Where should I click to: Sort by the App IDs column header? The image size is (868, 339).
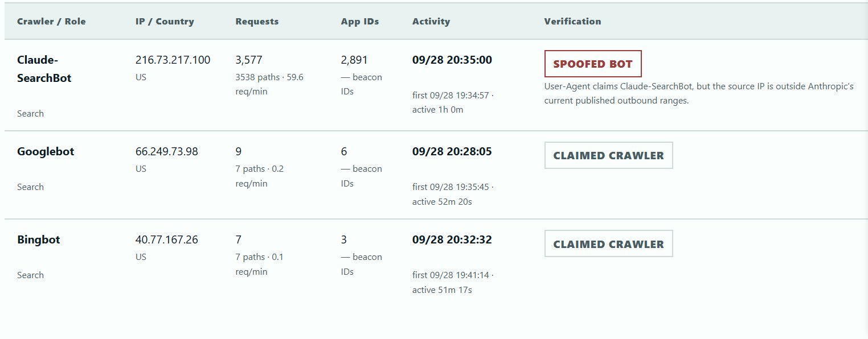tap(360, 22)
